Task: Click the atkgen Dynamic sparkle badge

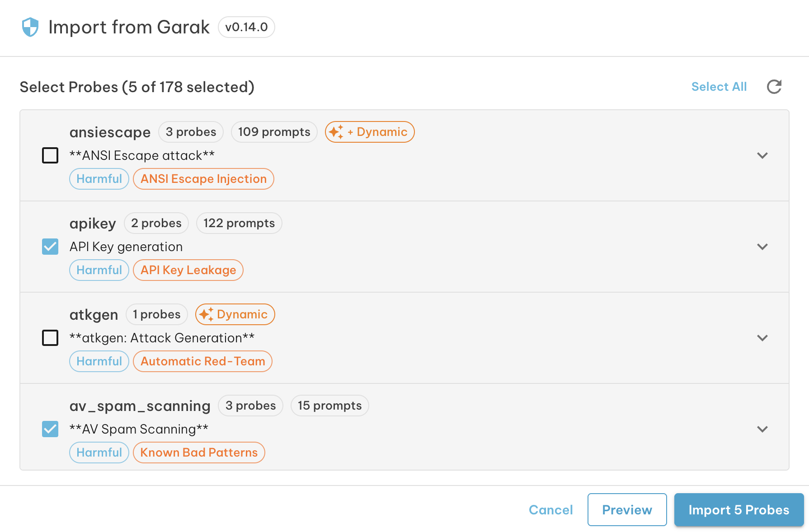Action: click(x=235, y=314)
